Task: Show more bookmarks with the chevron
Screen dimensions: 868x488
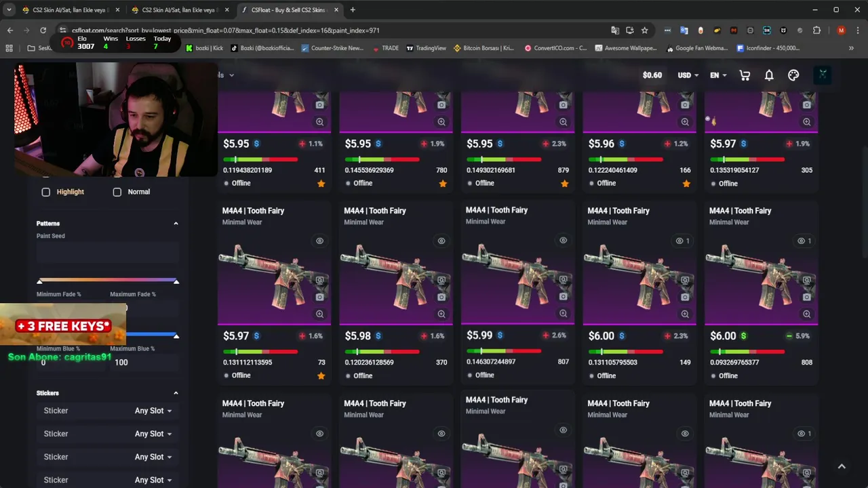Action: pos(851,48)
